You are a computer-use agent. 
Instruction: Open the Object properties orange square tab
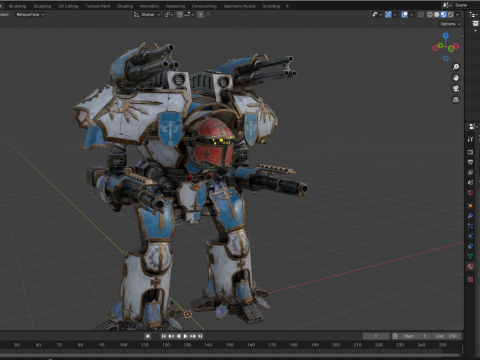coord(470,205)
